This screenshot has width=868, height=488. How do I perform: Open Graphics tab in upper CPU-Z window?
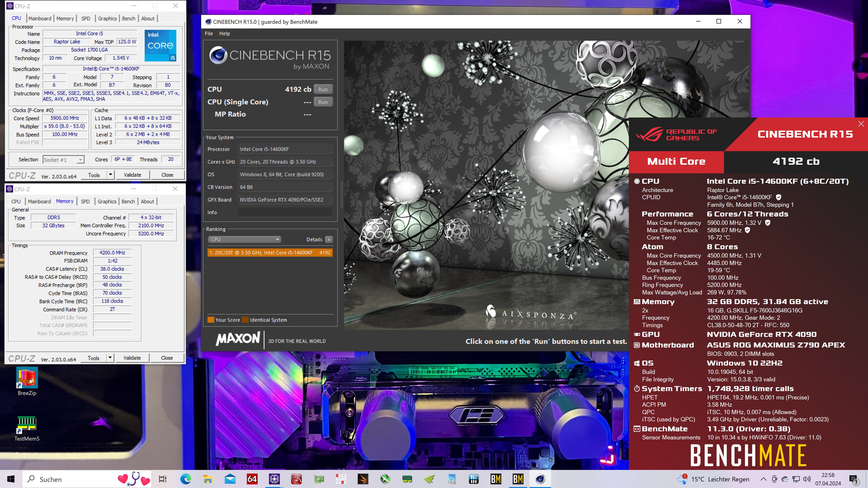(x=108, y=19)
